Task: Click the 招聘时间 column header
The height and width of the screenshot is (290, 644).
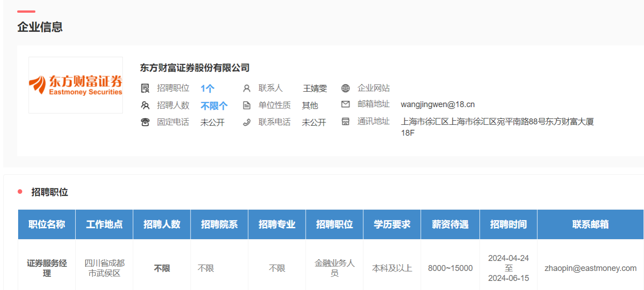Action: pos(508,224)
